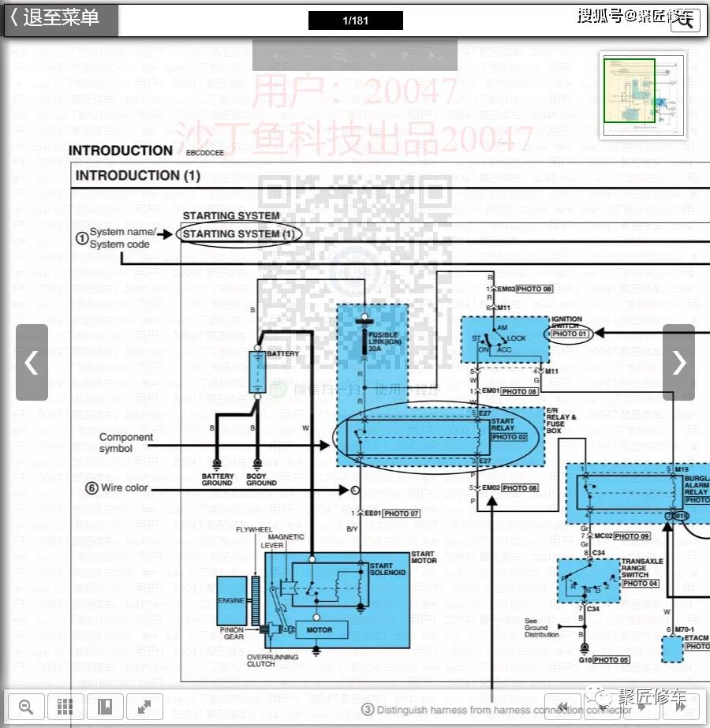Click the PHOTO 05 reference beside G10
Viewport: 710px width, 728px height.
pyautogui.click(x=611, y=660)
